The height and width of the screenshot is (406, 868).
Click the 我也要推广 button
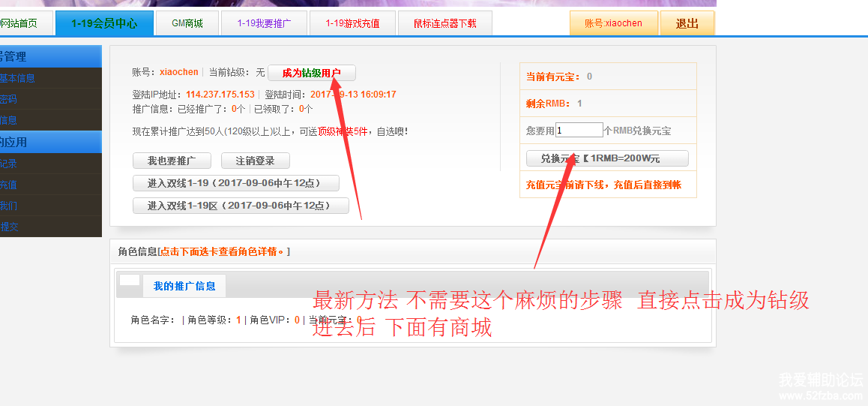[x=172, y=161]
